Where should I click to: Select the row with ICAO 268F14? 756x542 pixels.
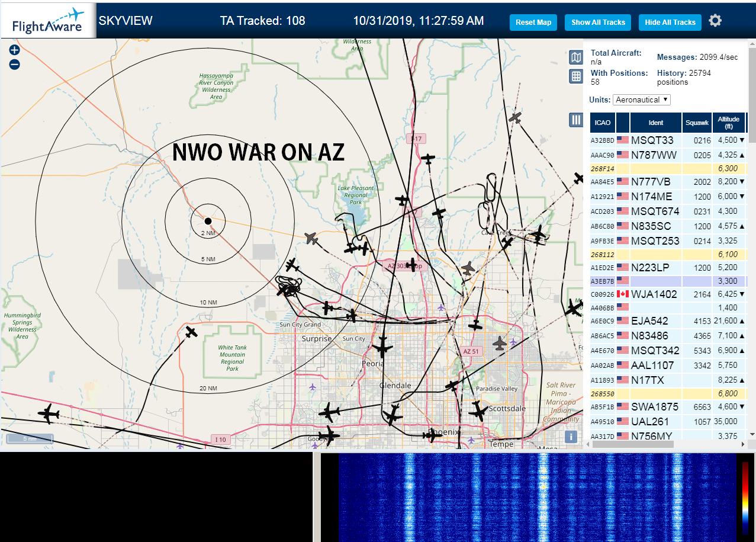tap(668, 169)
